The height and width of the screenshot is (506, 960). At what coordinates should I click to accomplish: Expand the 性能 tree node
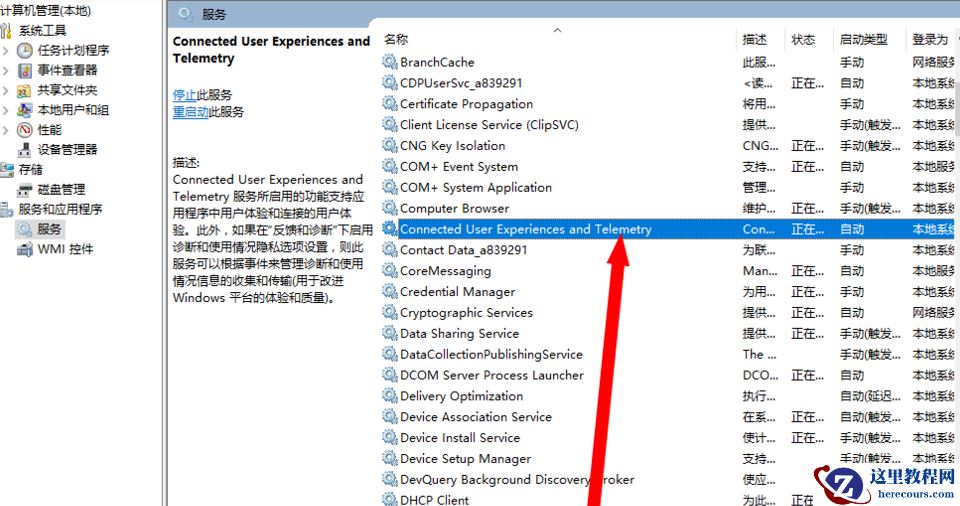pos(6,130)
